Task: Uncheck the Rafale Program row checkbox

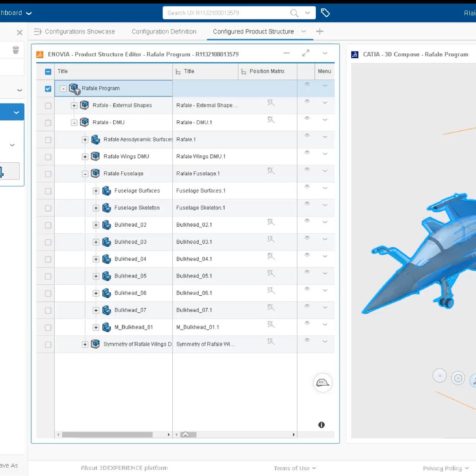Action: click(48, 89)
